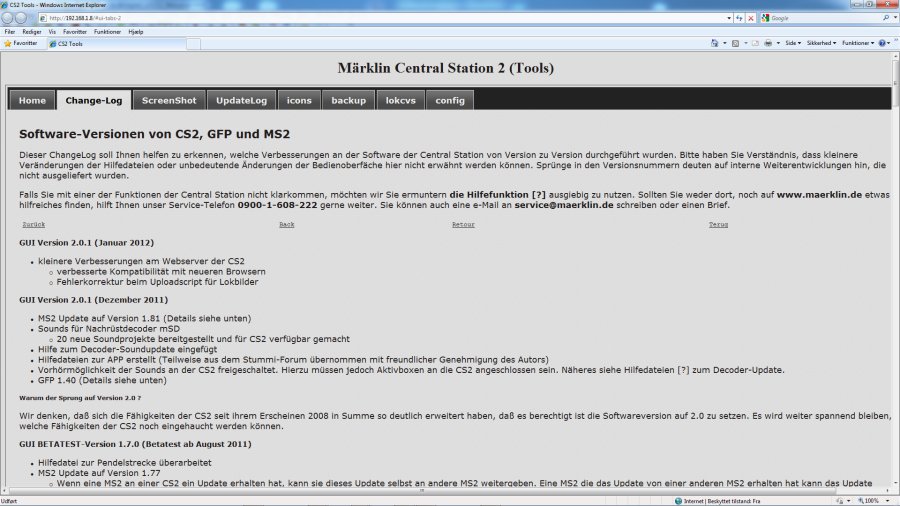The height and width of the screenshot is (506, 900).
Task: Click the Home page icon in command bar
Action: coord(715,43)
